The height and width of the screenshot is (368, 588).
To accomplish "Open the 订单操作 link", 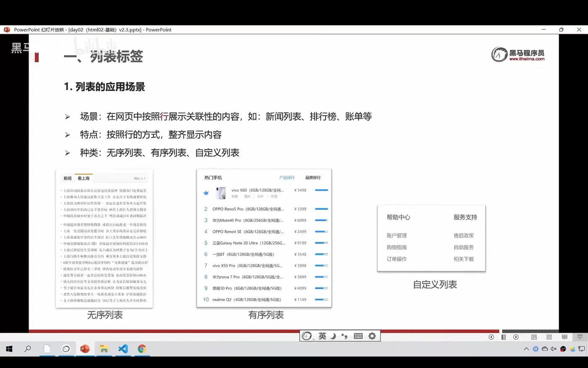I will click(x=396, y=259).
